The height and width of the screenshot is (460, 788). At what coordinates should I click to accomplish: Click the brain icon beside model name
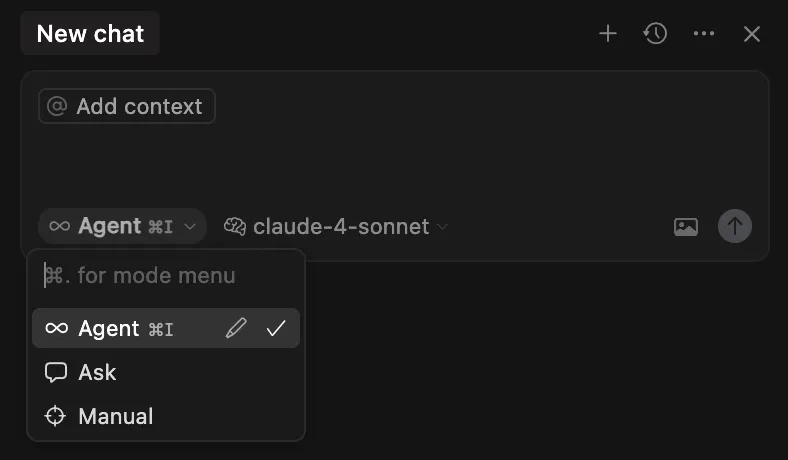(235, 227)
